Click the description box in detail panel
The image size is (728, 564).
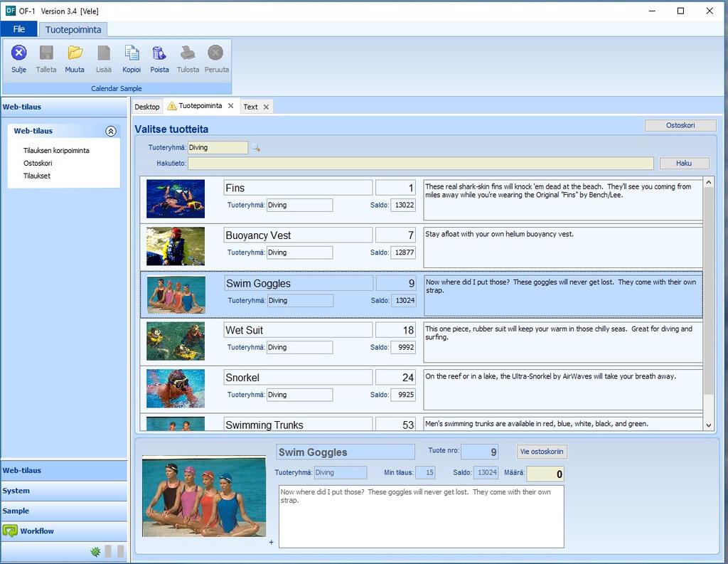pyautogui.click(x=421, y=516)
